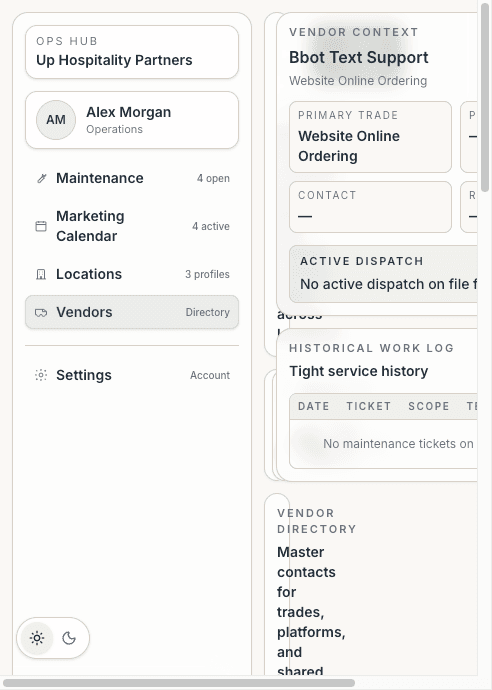Click the 'Tight service history' heading
This screenshot has width=492, height=690.
[359, 371]
